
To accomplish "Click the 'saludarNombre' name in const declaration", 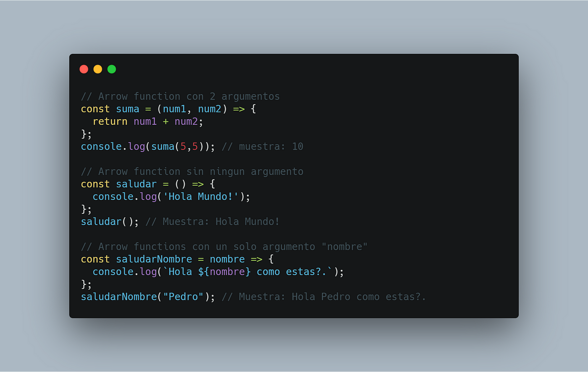I will (x=154, y=259).
